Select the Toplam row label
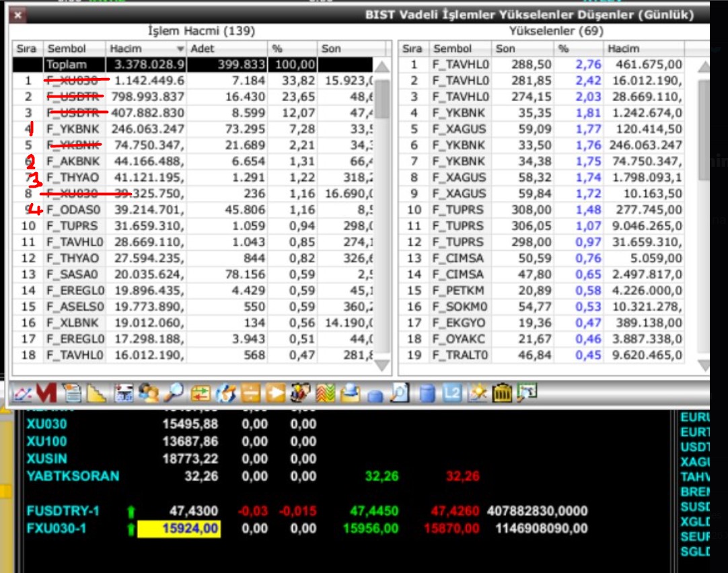Viewport: 728px width, 573px height. tap(67, 65)
